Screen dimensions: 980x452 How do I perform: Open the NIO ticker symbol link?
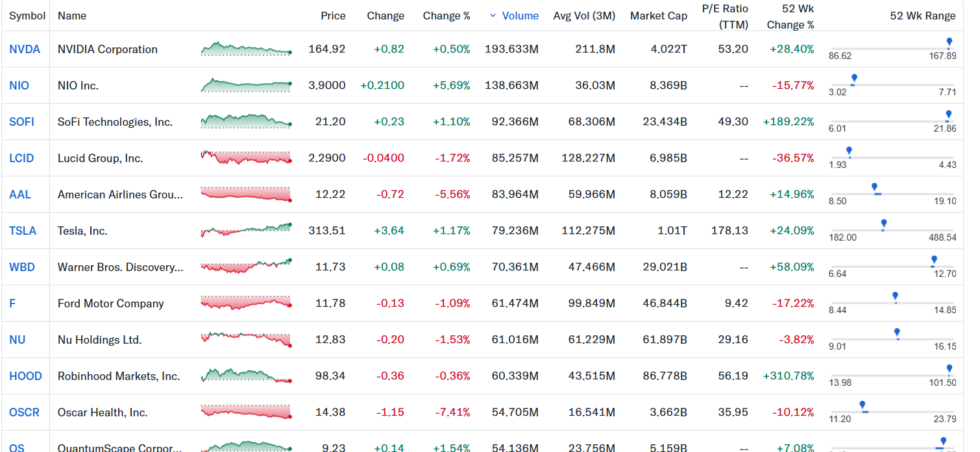pyautogui.click(x=19, y=86)
